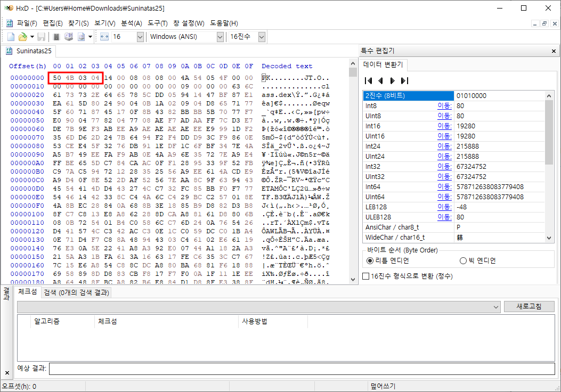Jump to last byte in data inspector

(x=405, y=81)
